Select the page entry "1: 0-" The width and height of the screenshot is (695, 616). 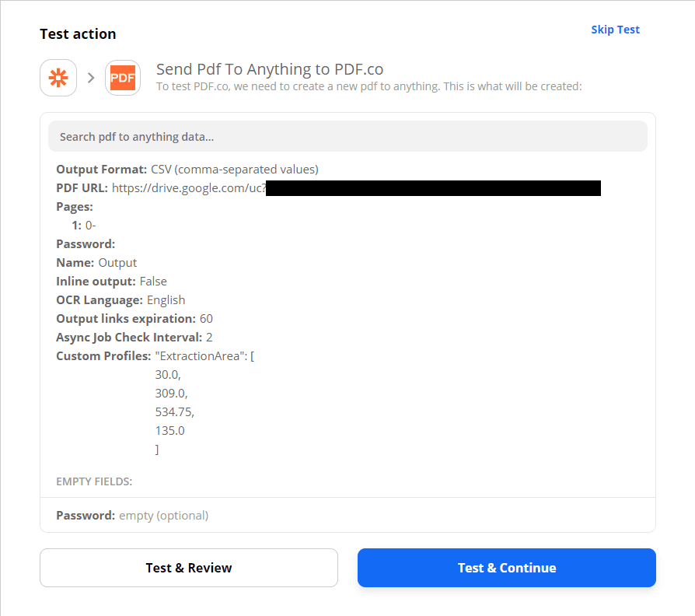84,226
